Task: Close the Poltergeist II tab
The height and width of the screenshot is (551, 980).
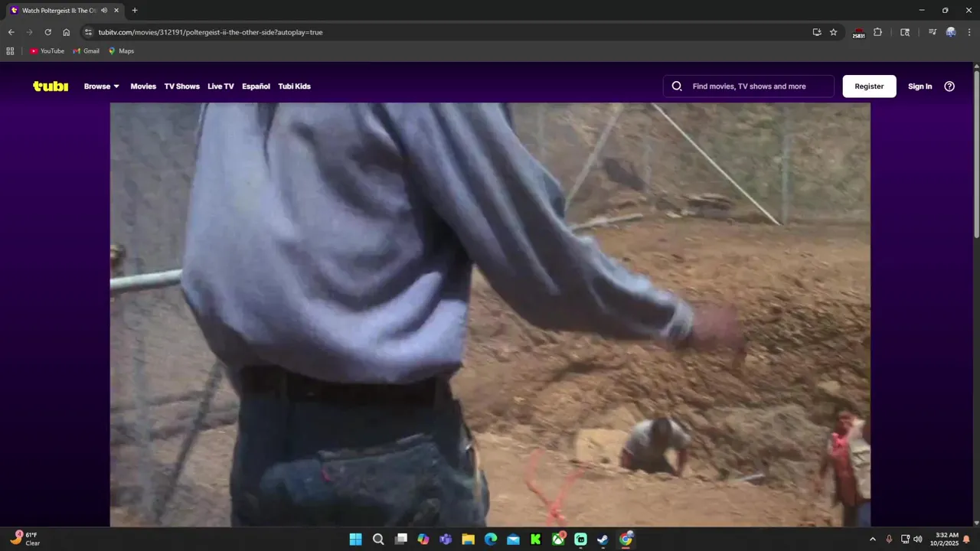Action: pyautogui.click(x=116, y=11)
